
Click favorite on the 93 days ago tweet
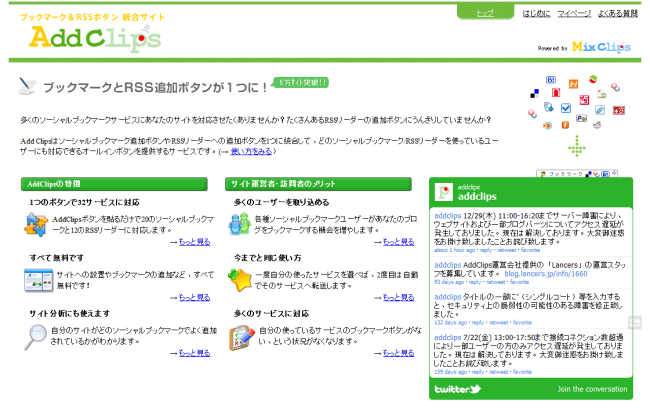click(x=519, y=282)
